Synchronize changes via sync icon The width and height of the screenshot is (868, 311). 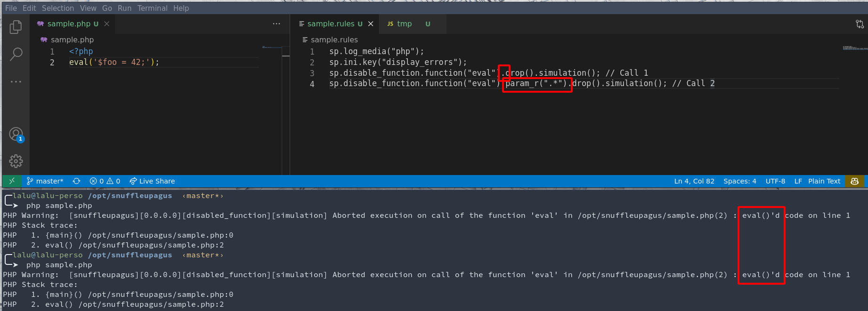point(76,181)
